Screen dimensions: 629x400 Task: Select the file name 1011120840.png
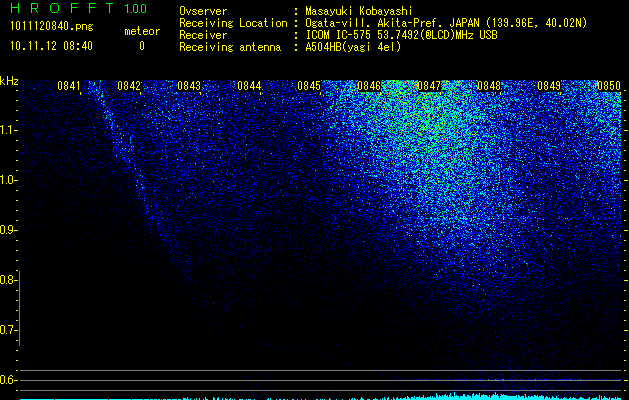click(x=52, y=27)
